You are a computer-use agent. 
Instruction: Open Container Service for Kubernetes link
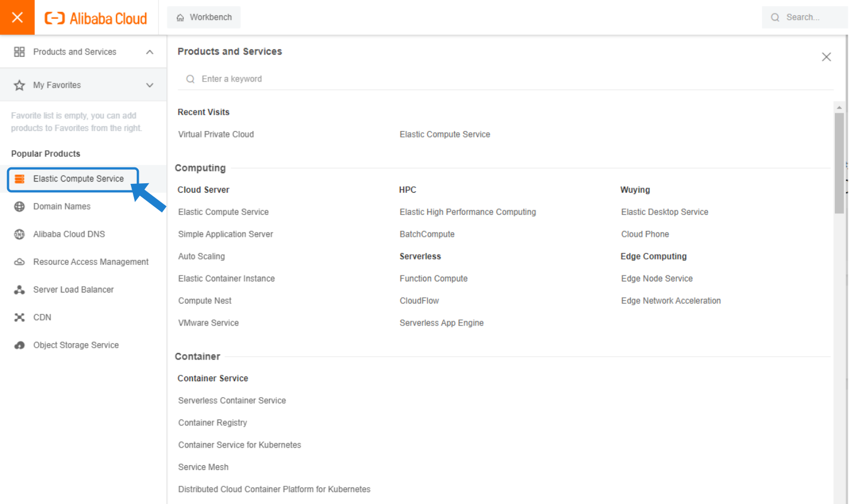click(239, 445)
